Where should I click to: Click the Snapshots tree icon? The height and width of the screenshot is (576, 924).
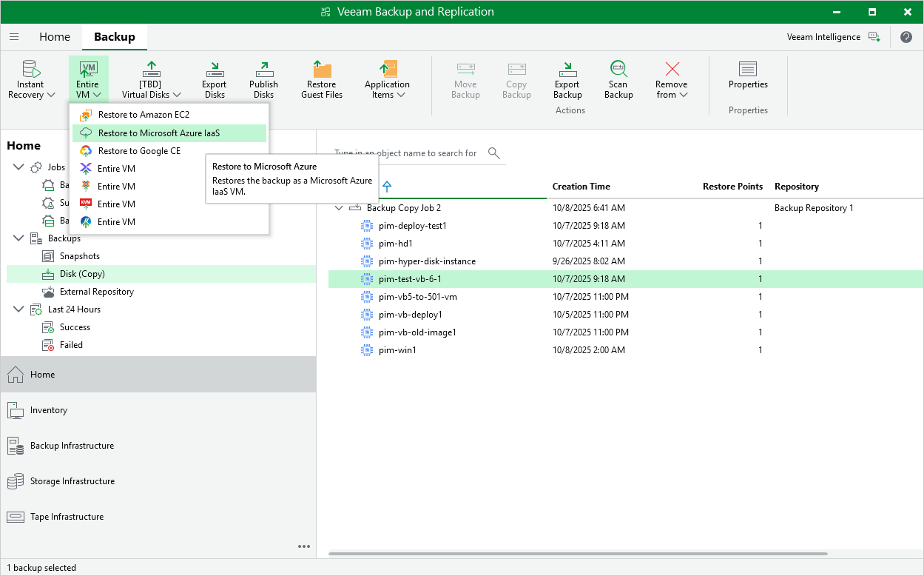(48, 256)
